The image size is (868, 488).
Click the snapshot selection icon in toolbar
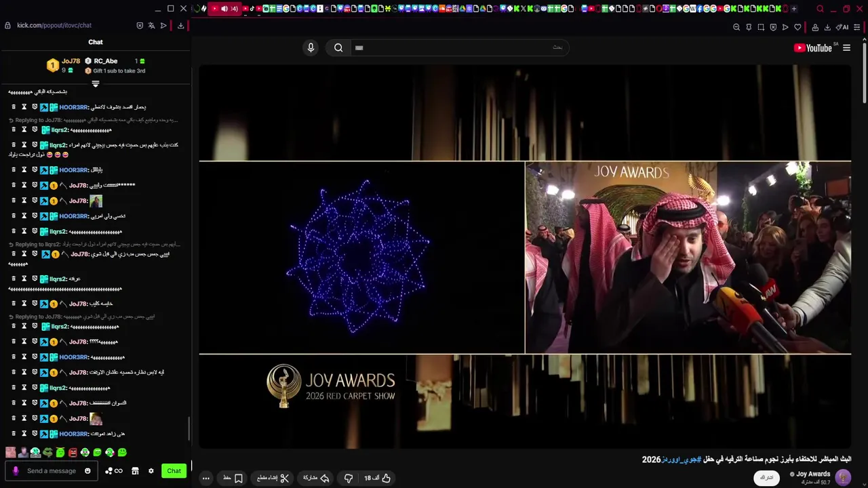coord(761,27)
